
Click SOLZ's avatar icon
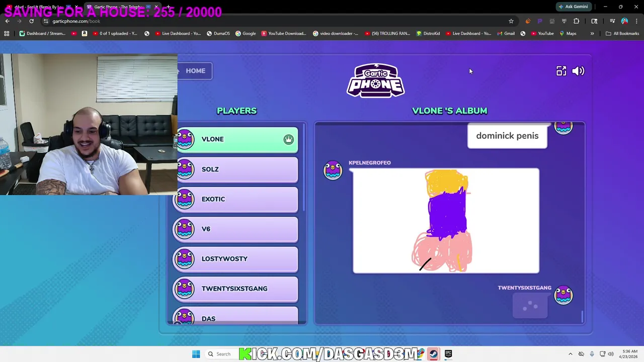click(185, 169)
